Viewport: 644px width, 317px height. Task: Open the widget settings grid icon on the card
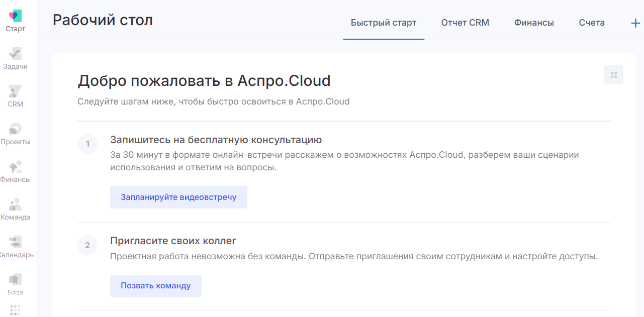[613, 74]
